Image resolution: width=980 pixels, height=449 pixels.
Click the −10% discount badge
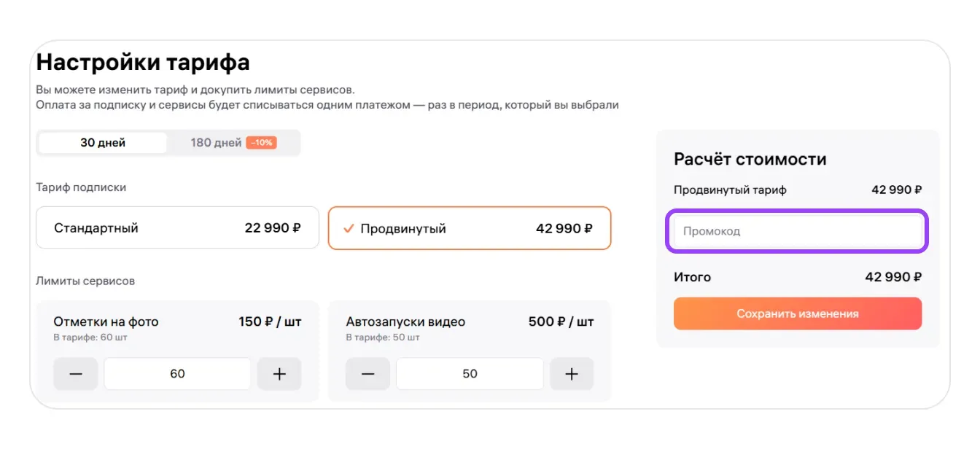click(x=261, y=143)
